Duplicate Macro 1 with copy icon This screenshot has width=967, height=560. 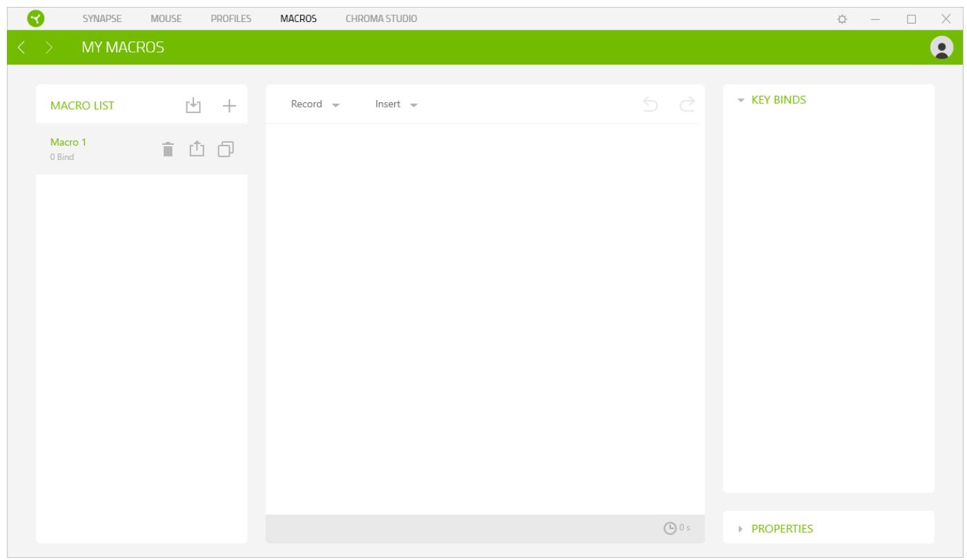tap(226, 148)
